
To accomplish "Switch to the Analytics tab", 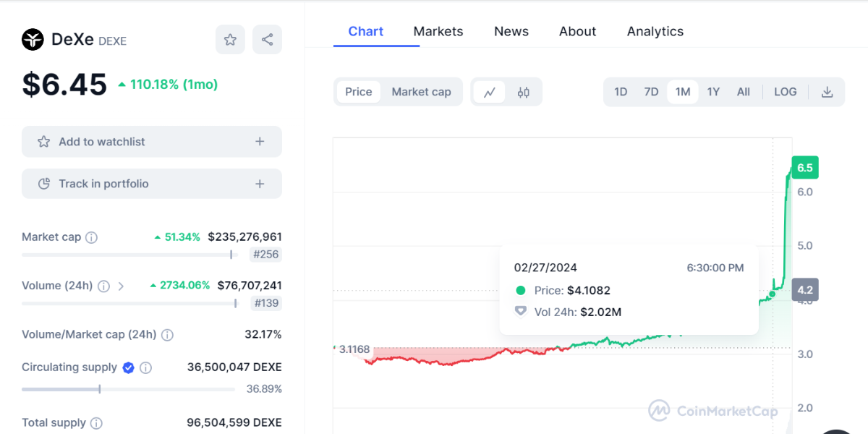I will pos(655,31).
